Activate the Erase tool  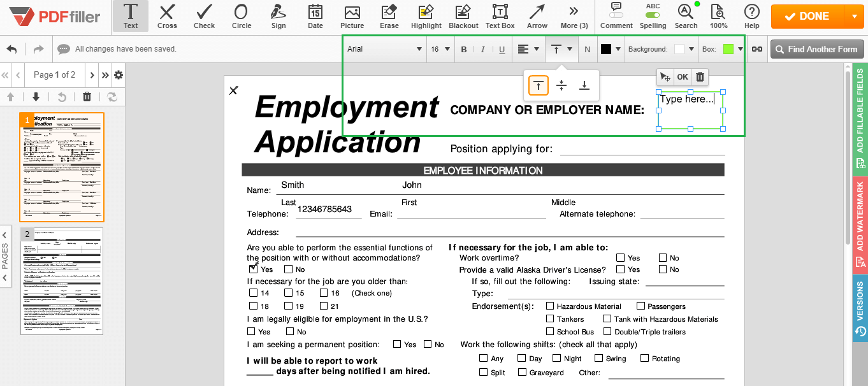click(x=389, y=17)
